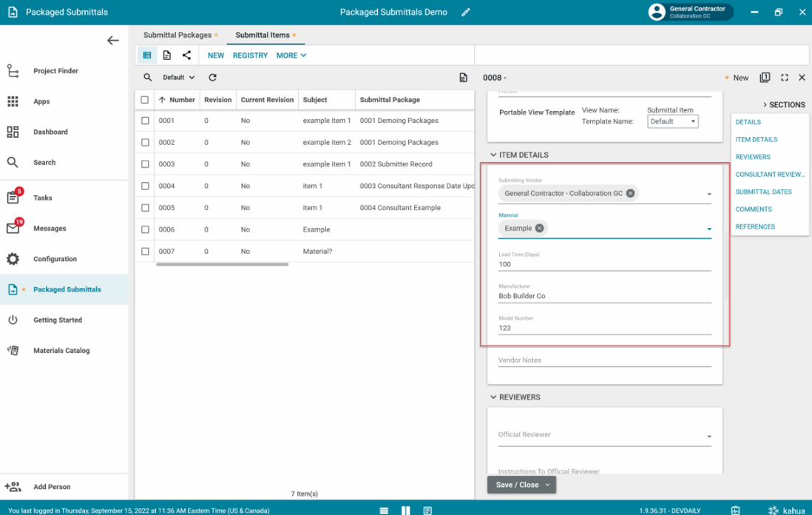Open Messages in the left sidebar
This screenshot has height=515, width=812.
(x=50, y=229)
